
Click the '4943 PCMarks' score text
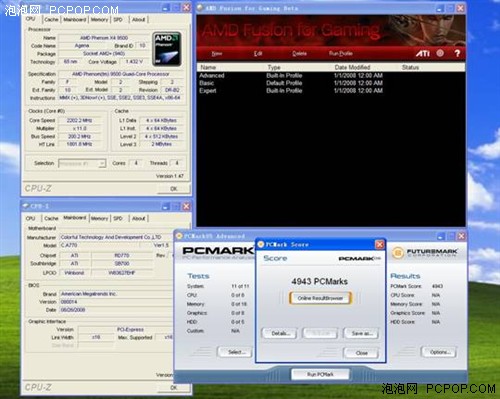(319, 281)
